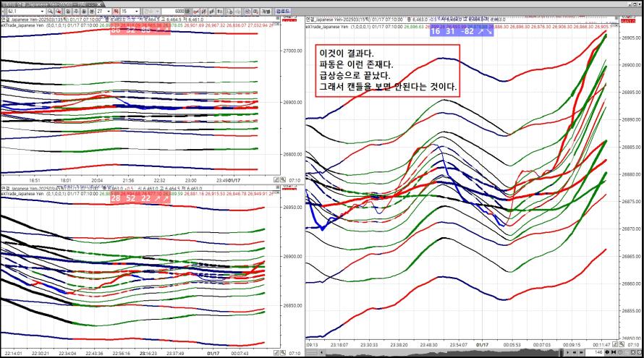Select the 월 (monthly) period tab
The height and width of the screenshot is (358, 644).
[x=84, y=12]
